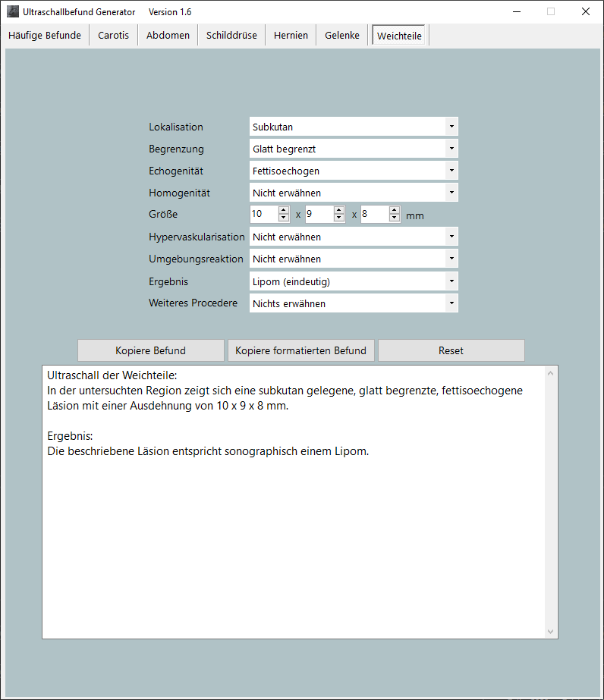Expand the Lokalisation dropdown

click(x=451, y=127)
